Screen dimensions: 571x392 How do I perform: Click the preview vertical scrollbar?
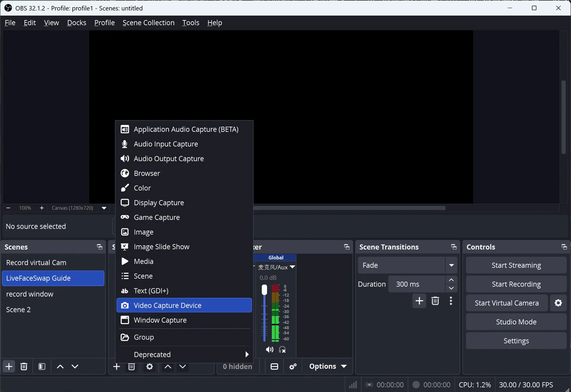click(x=563, y=117)
